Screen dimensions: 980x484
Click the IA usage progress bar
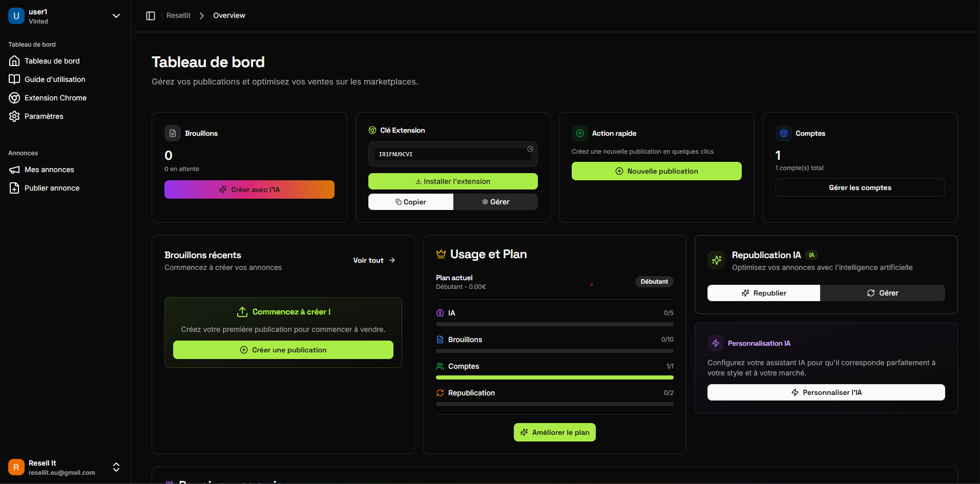(x=555, y=324)
